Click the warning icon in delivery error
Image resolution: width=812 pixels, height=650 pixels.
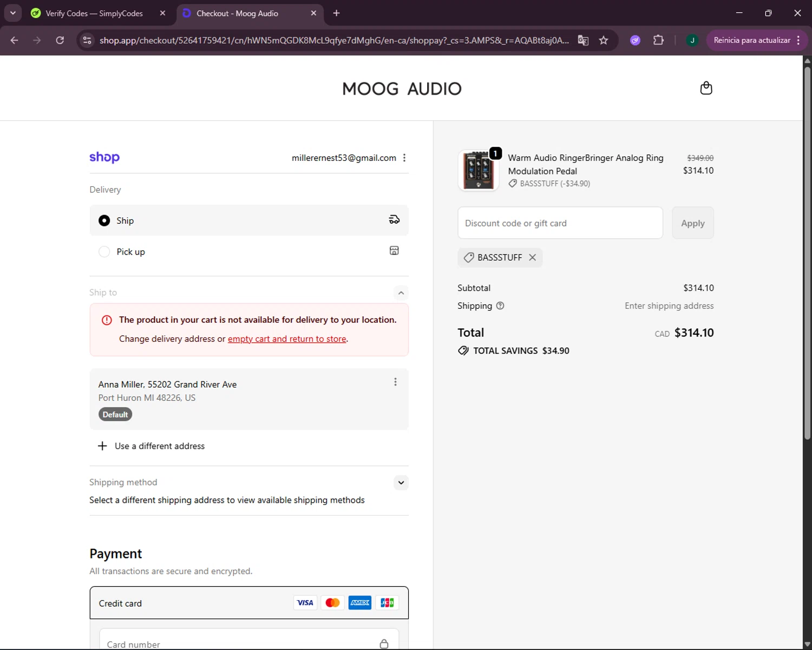click(x=107, y=320)
